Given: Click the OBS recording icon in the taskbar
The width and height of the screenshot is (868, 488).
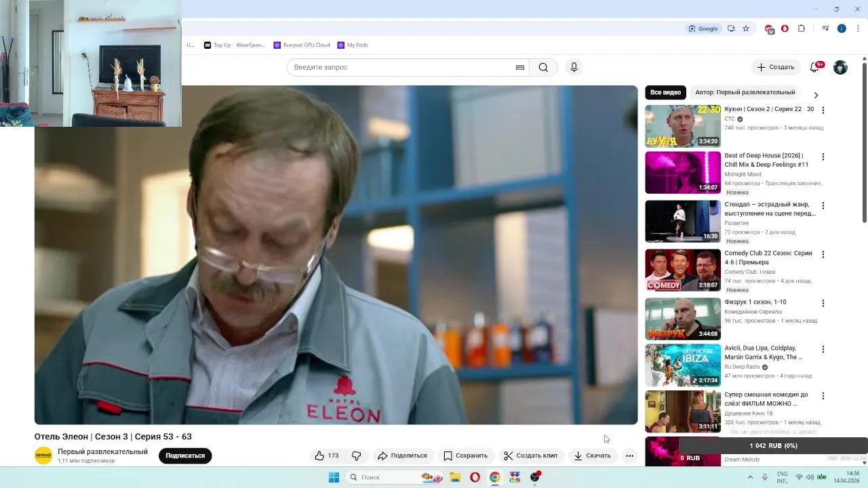Looking at the screenshot, I should 535,477.
